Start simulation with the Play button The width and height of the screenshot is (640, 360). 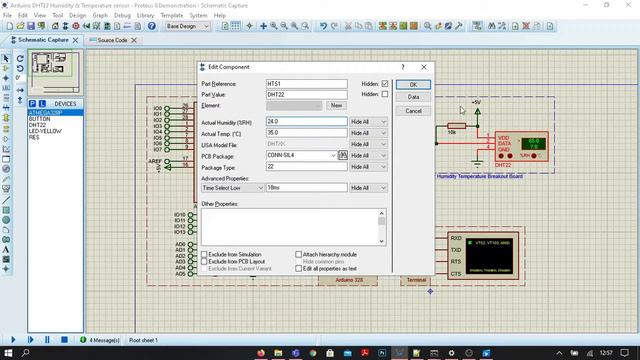[13, 340]
